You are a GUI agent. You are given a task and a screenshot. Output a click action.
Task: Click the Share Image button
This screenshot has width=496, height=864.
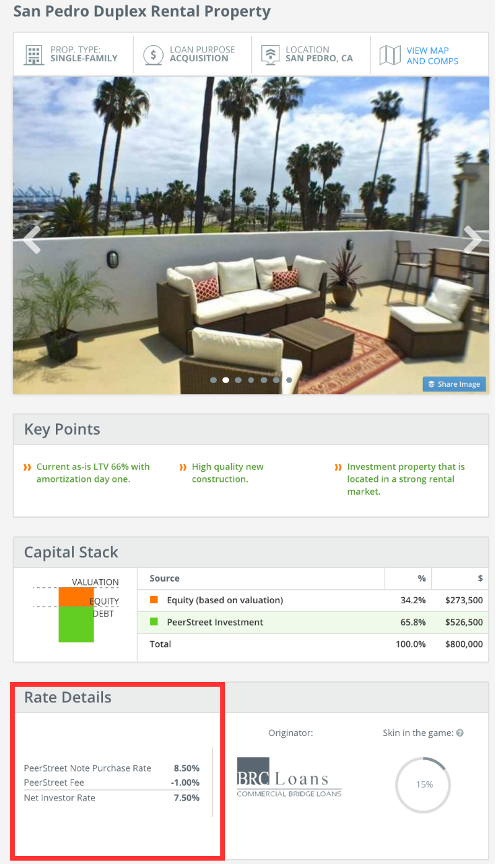454,384
